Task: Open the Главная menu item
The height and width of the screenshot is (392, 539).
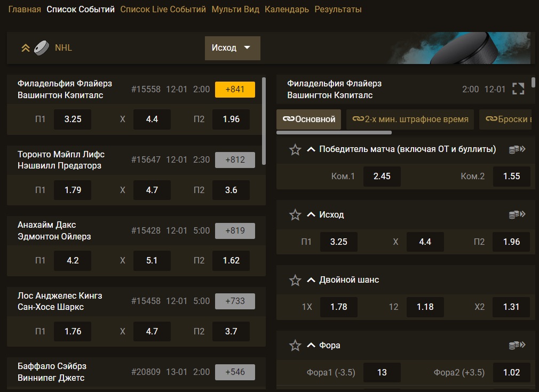Action: click(25, 9)
